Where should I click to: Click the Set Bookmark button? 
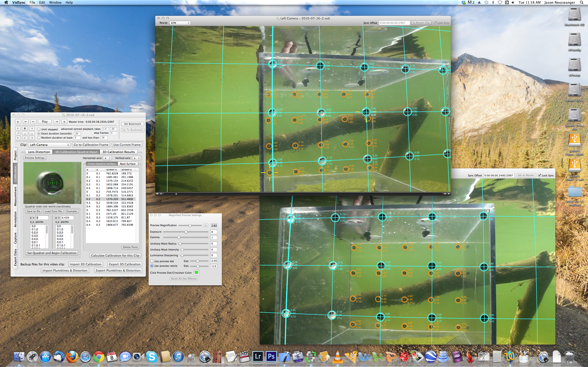click(133, 124)
